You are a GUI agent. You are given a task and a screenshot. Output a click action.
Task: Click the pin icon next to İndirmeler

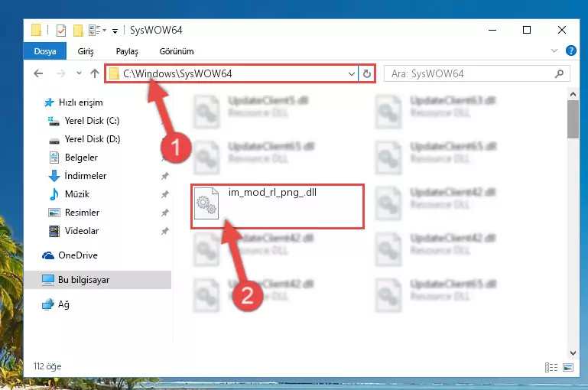pos(165,176)
